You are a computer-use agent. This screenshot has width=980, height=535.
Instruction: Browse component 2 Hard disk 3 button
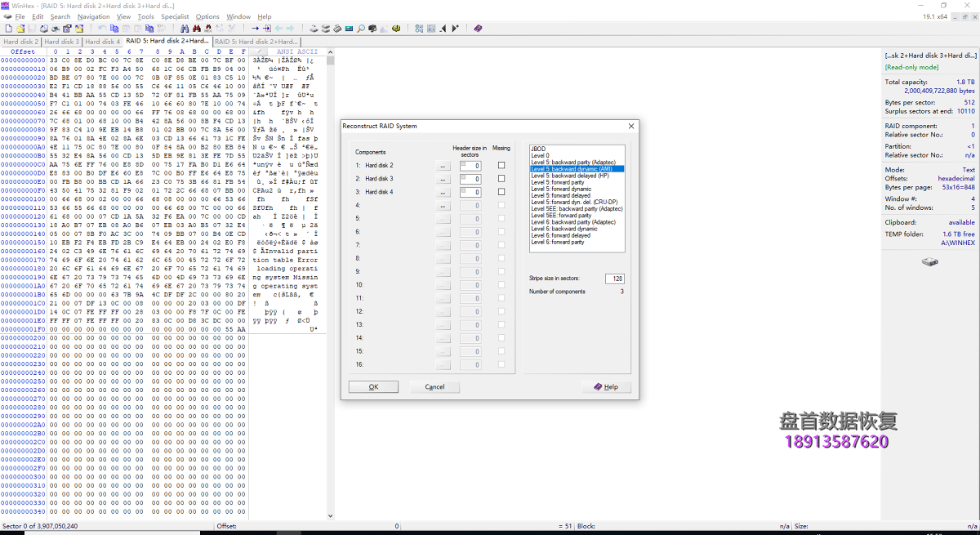point(443,179)
